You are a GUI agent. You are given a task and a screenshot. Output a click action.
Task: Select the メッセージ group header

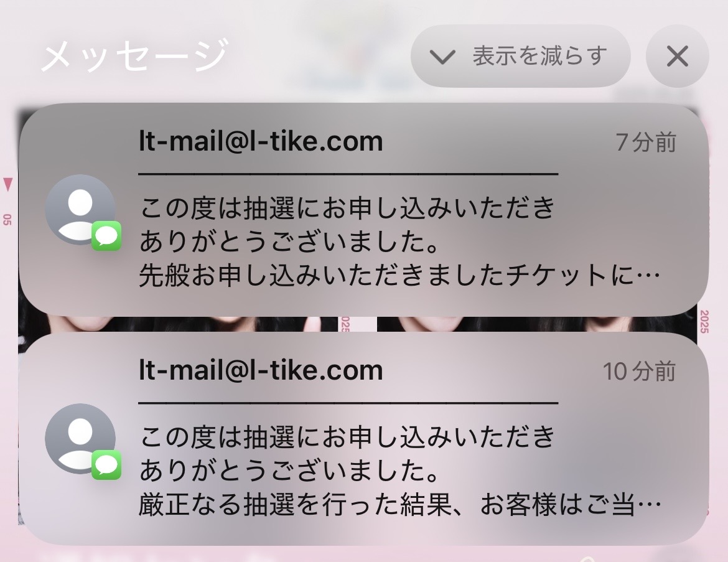pos(134,55)
